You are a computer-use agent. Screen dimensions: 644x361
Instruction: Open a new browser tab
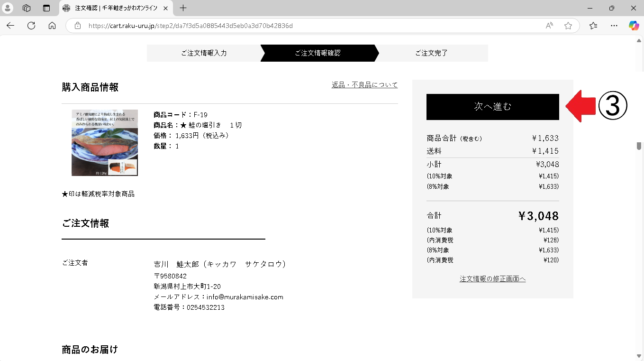(183, 8)
